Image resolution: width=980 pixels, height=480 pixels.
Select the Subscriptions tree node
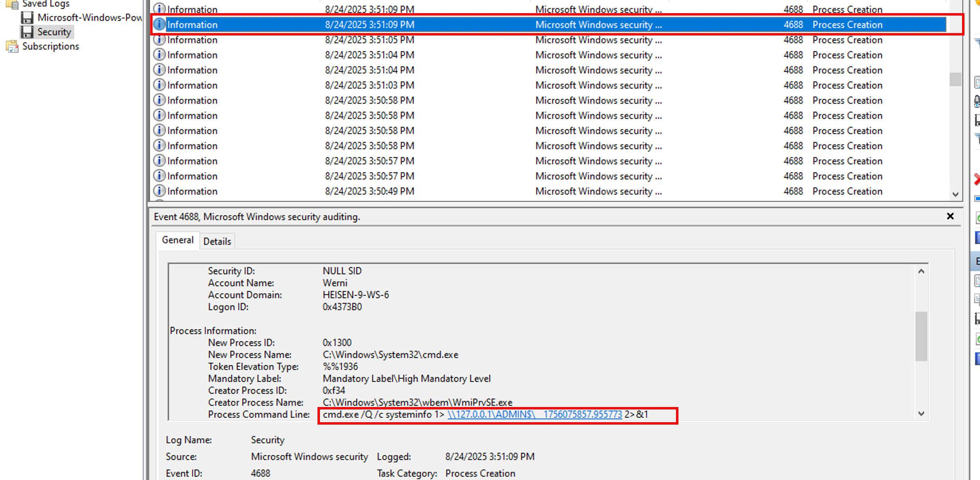click(51, 46)
